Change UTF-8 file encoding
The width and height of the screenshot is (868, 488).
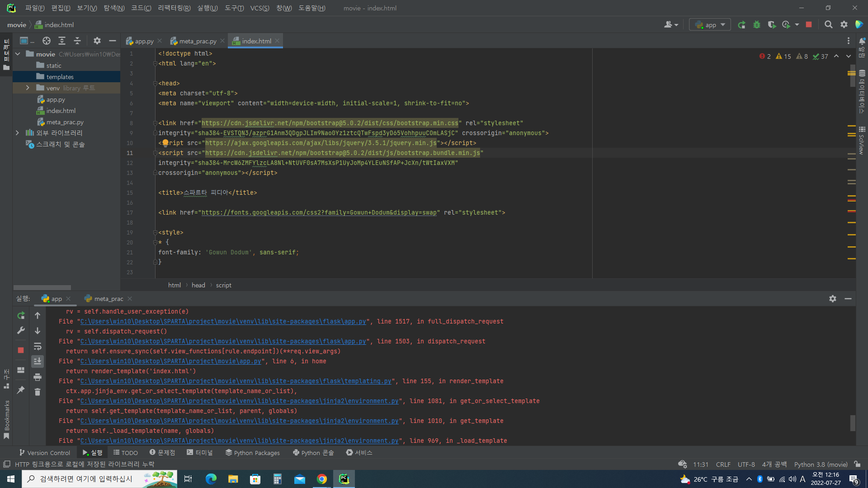point(746,465)
